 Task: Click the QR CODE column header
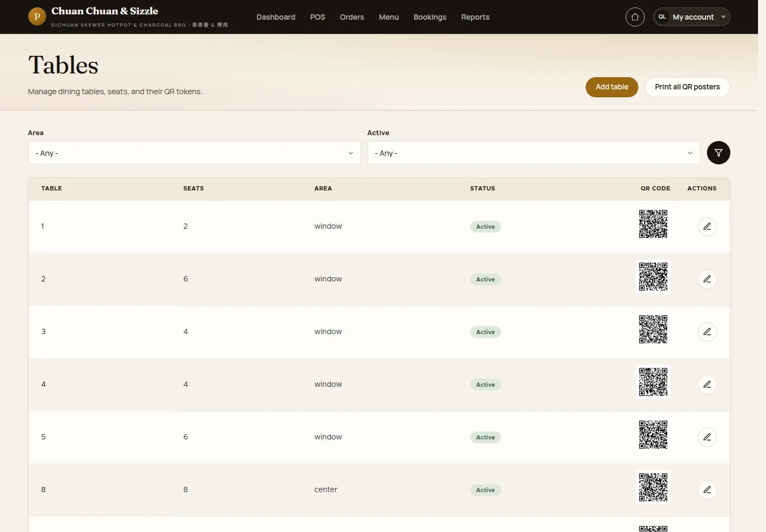pyautogui.click(x=655, y=188)
